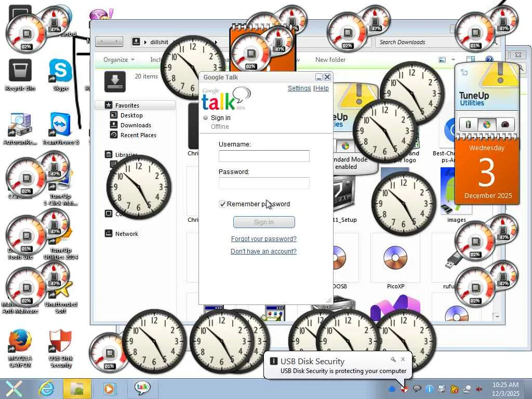
Task: Select Network in the navigation pane
Action: [127, 233]
